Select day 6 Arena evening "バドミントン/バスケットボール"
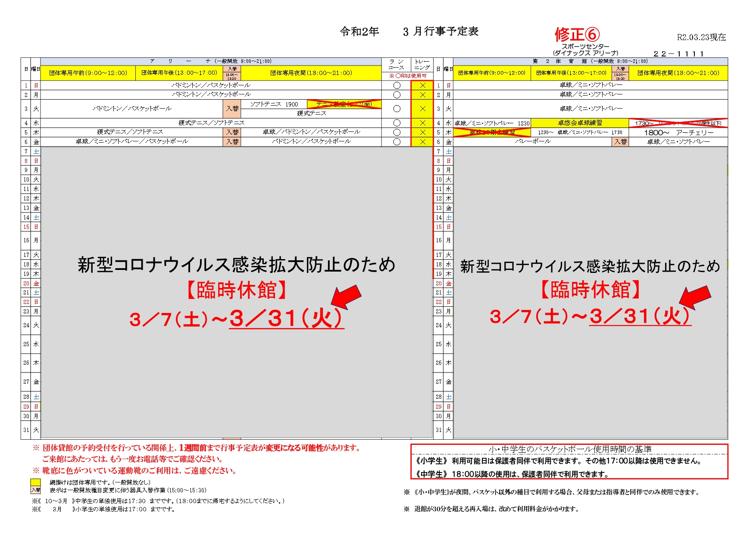Viewport: 756px width, 535px height. 311,141
